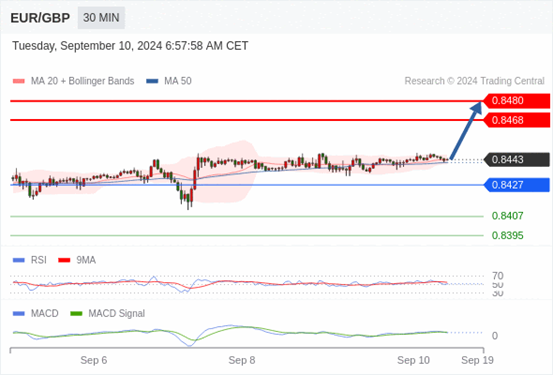Click the green MACD Signal swatch

(76, 313)
